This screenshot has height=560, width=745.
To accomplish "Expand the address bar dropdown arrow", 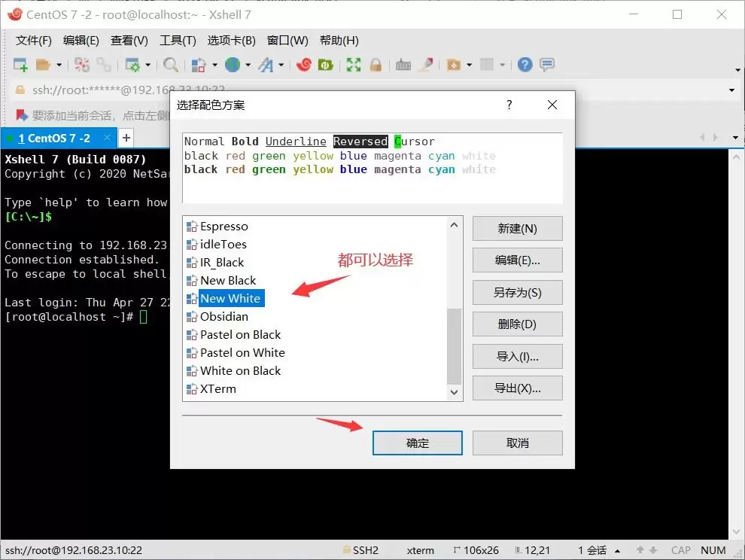I will tap(731, 90).
